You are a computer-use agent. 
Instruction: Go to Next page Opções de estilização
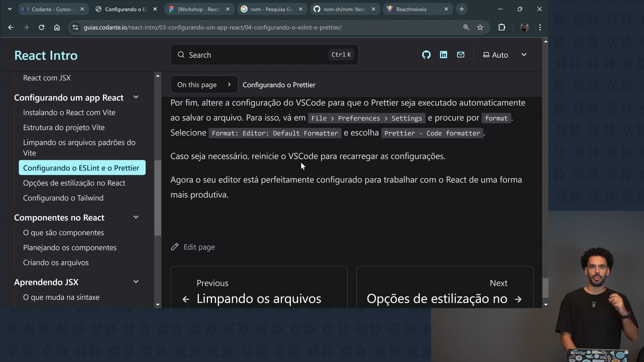(x=445, y=288)
